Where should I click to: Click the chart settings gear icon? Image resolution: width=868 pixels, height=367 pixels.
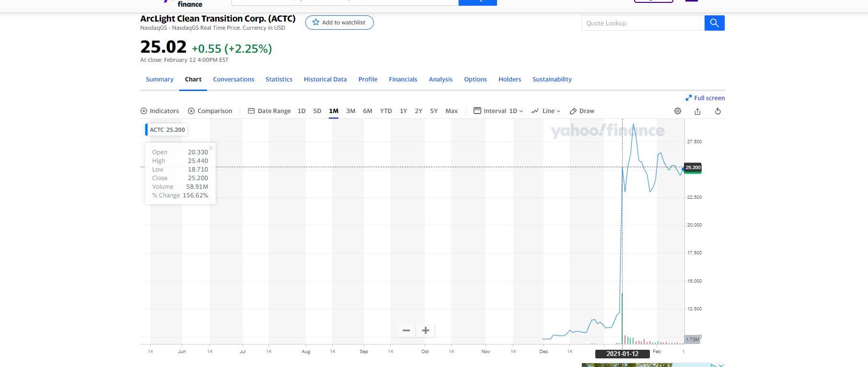(x=678, y=111)
